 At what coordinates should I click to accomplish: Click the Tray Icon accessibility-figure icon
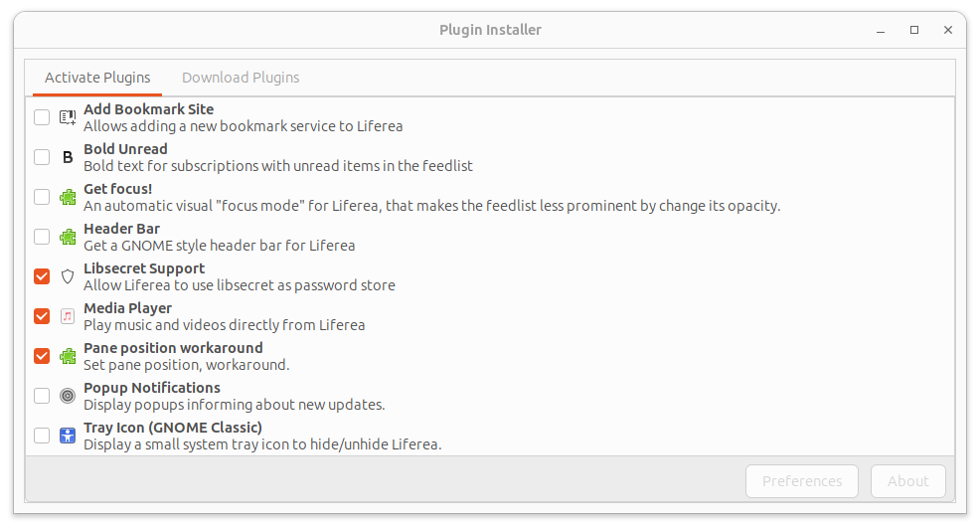pos(68,436)
